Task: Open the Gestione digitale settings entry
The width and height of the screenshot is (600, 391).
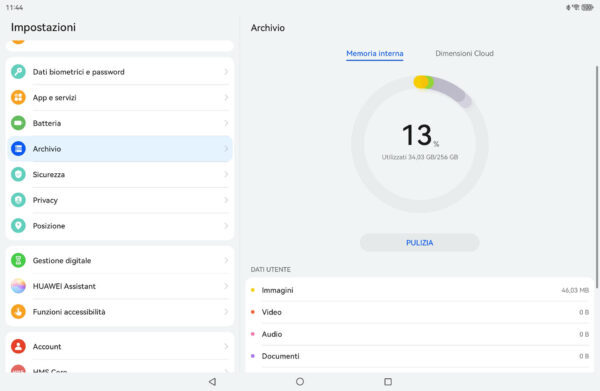Action: [120, 260]
